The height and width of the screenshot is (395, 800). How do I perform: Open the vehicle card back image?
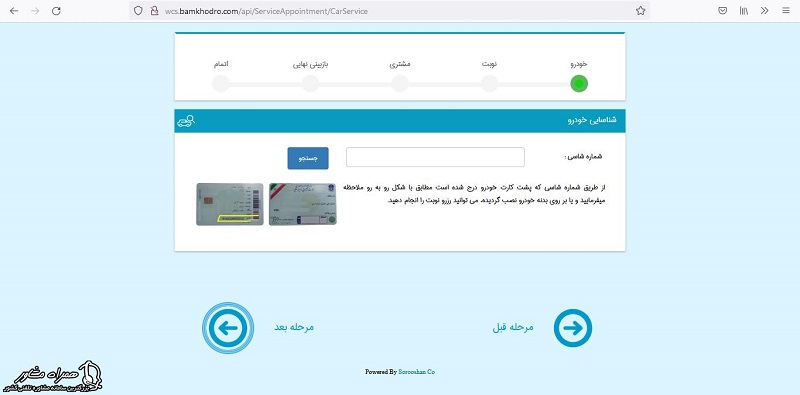coord(230,204)
